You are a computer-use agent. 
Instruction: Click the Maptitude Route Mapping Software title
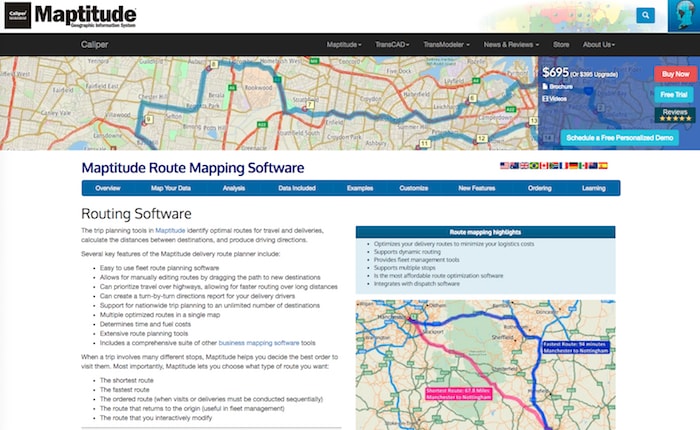(x=193, y=167)
